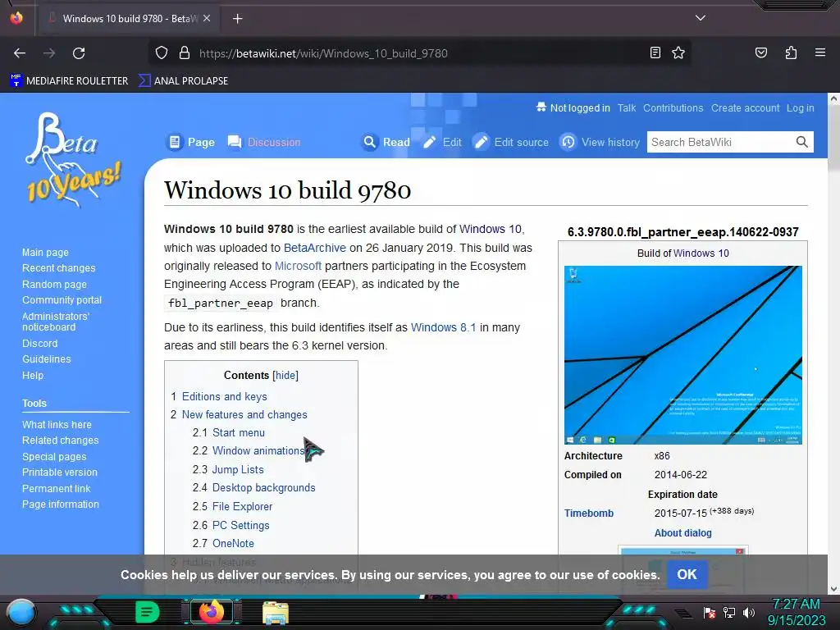Open the volume speaker tray icon
This screenshot has height=630, width=840.
(749, 613)
